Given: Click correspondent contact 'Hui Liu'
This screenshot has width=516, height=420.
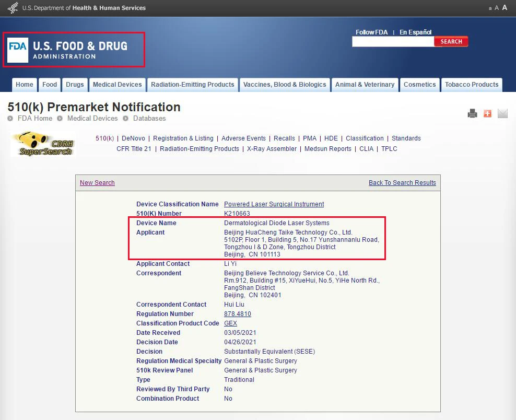Looking at the screenshot, I should click(x=234, y=305).
